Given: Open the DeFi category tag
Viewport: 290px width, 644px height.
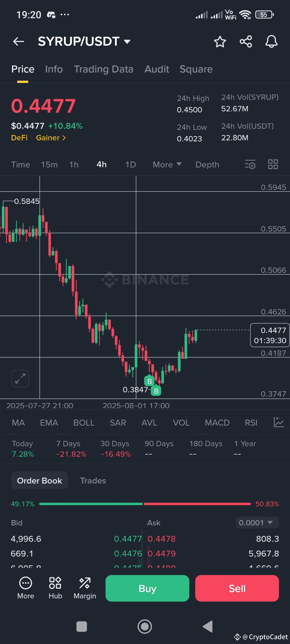Looking at the screenshot, I should (19, 138).
